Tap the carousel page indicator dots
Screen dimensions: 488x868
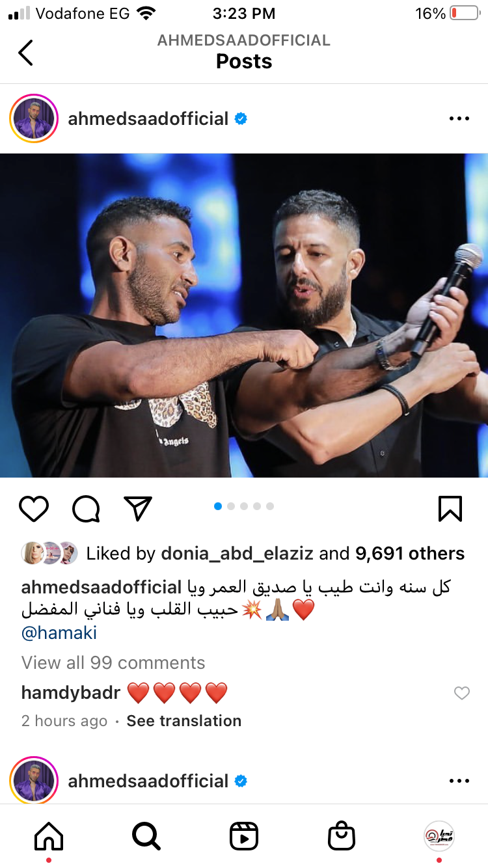click(244, 506)
